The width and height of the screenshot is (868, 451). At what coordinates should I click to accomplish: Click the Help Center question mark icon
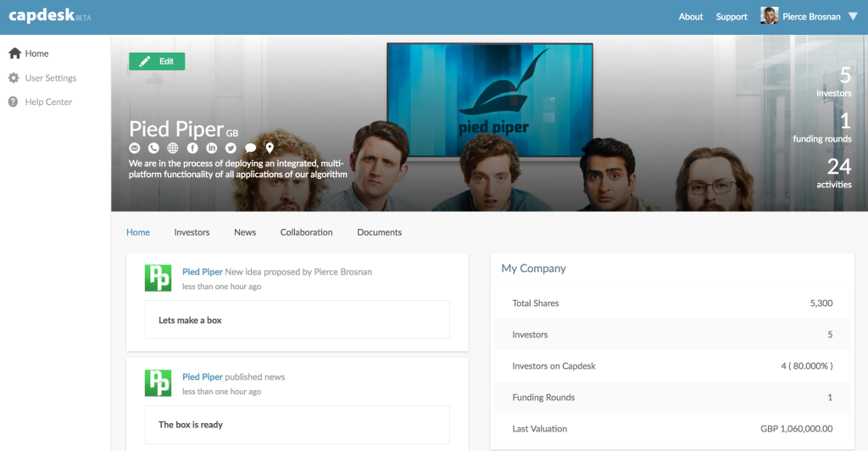[x=14, y=102]
